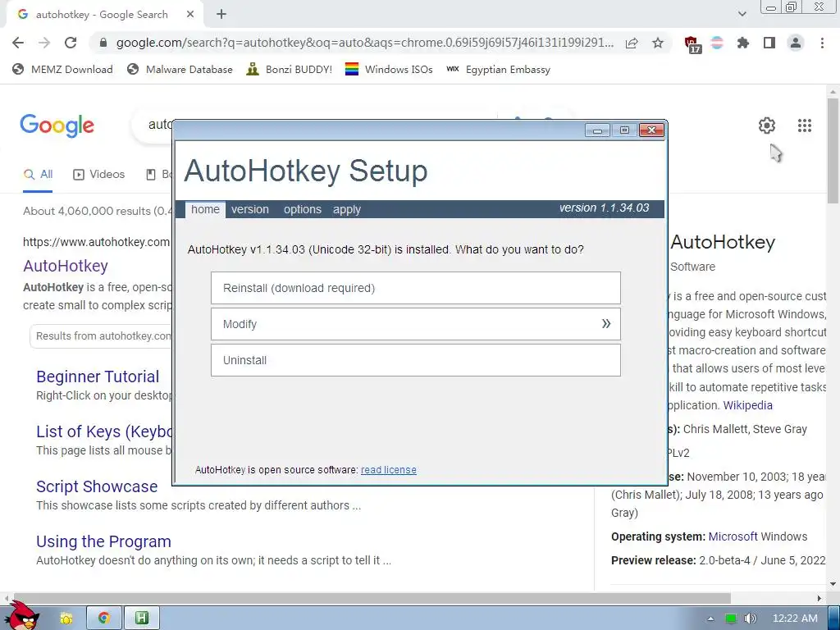Screen dimensions: 840x630
Task: Choose Uninstall in AutoHotkey Setup
Action: (x=416, y=360)
